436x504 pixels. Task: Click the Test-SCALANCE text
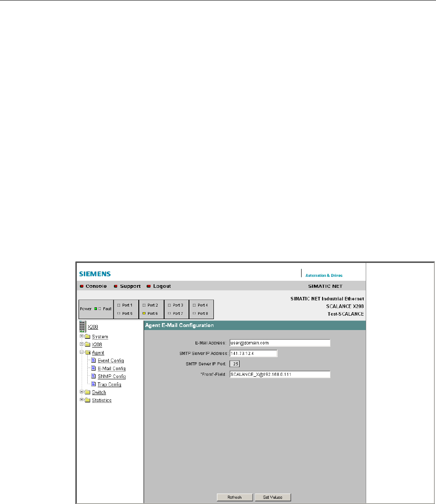pyautogui.click(x=346, y=314)
